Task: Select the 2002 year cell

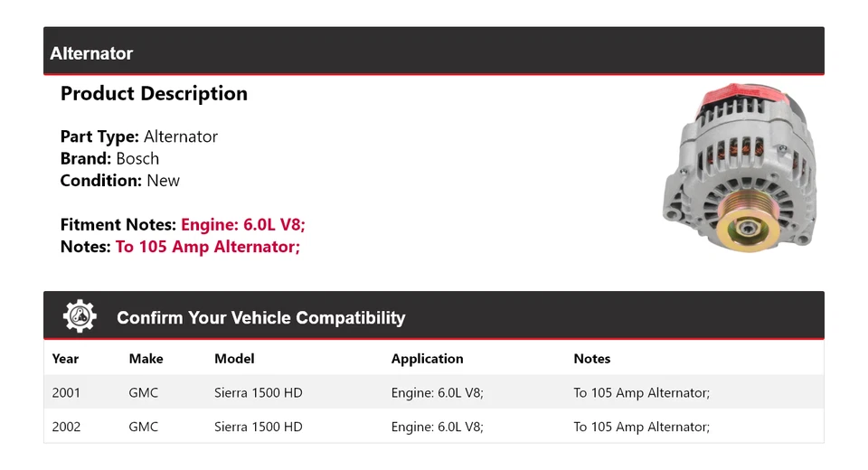Action: 66,427
